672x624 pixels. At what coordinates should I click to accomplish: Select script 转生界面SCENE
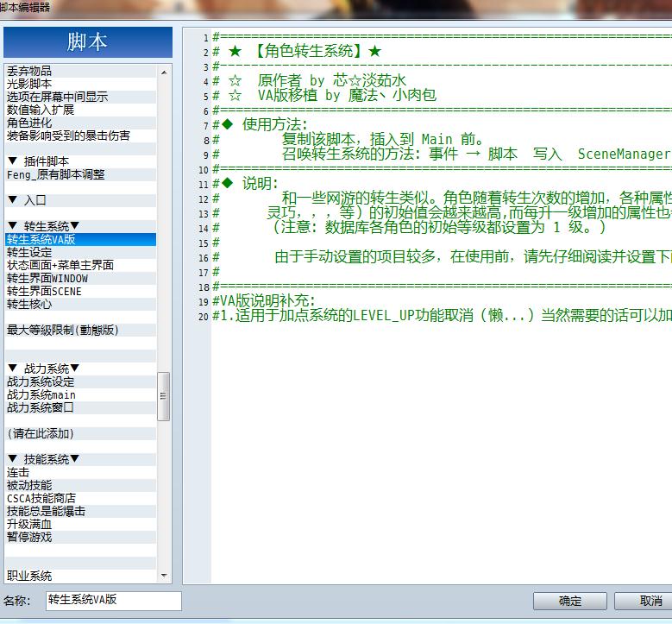pos(80,291)
